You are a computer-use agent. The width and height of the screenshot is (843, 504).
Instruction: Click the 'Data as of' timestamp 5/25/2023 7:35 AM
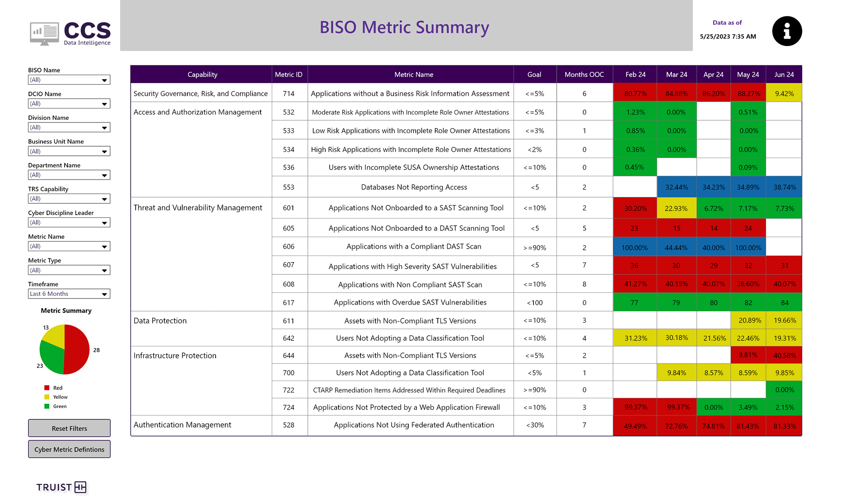click(728, 36)
